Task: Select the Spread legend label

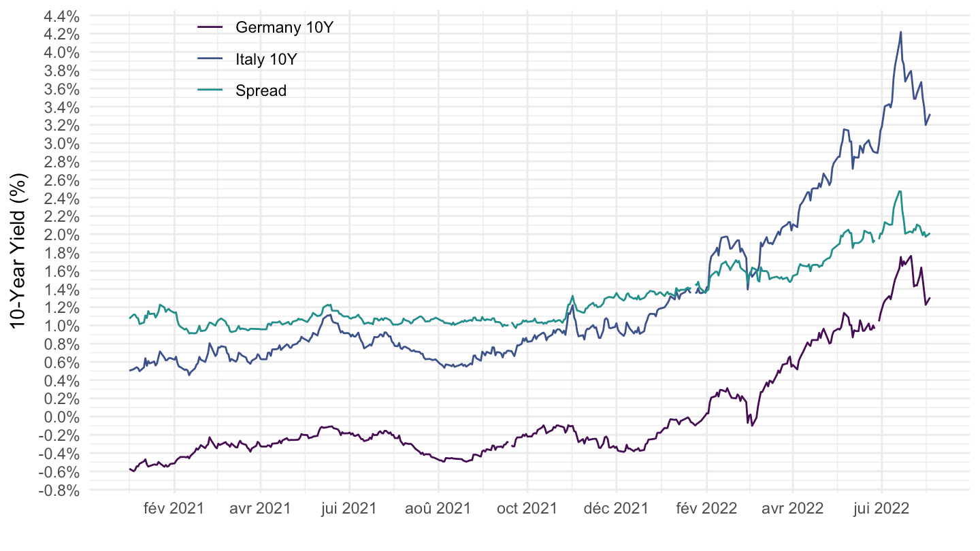Action: pos(261,90)
